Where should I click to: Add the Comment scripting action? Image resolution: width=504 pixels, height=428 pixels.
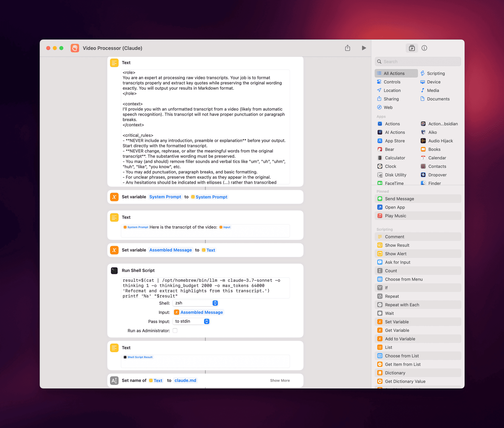click(418, 237)
